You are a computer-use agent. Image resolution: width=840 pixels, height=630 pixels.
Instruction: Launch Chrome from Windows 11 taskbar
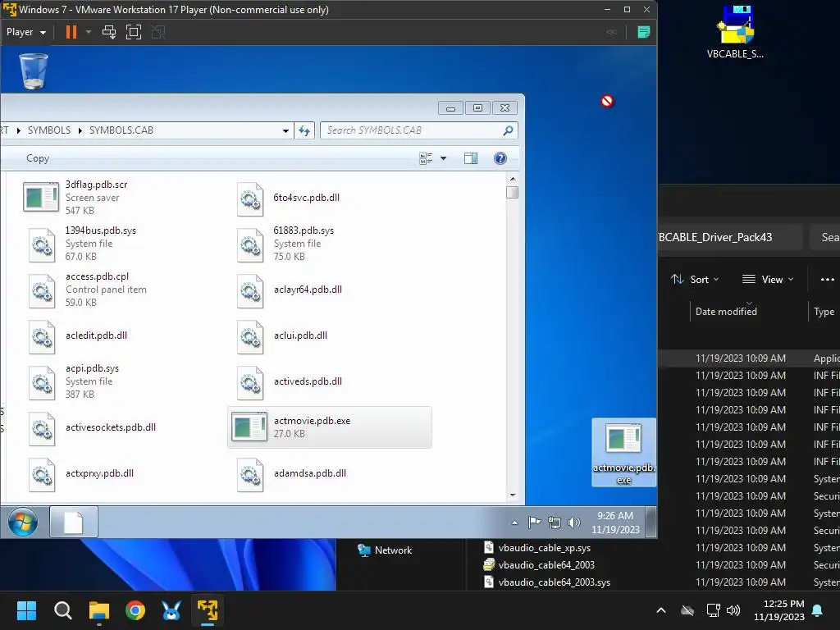coord(135,610)
